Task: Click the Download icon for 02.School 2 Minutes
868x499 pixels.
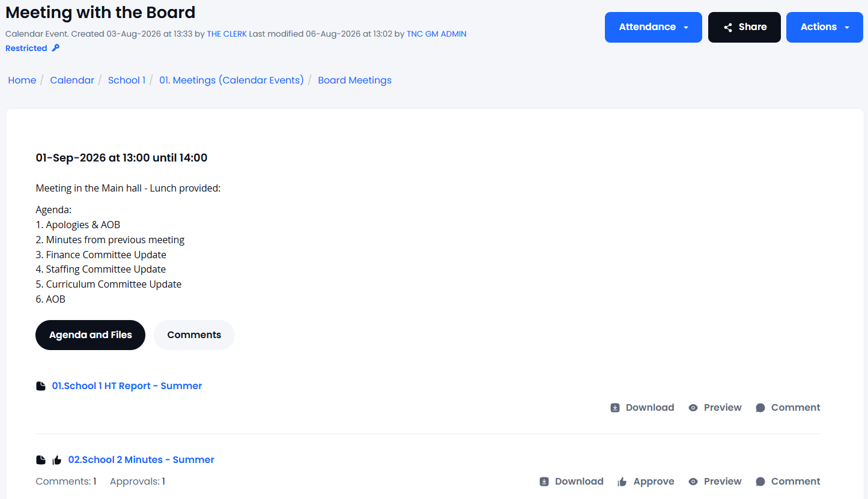Action: pos(544,482)
